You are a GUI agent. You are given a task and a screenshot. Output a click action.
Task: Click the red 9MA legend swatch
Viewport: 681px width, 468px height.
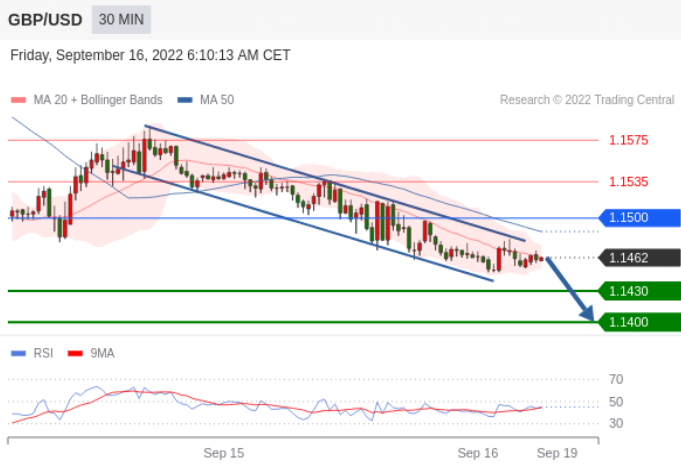75,353
